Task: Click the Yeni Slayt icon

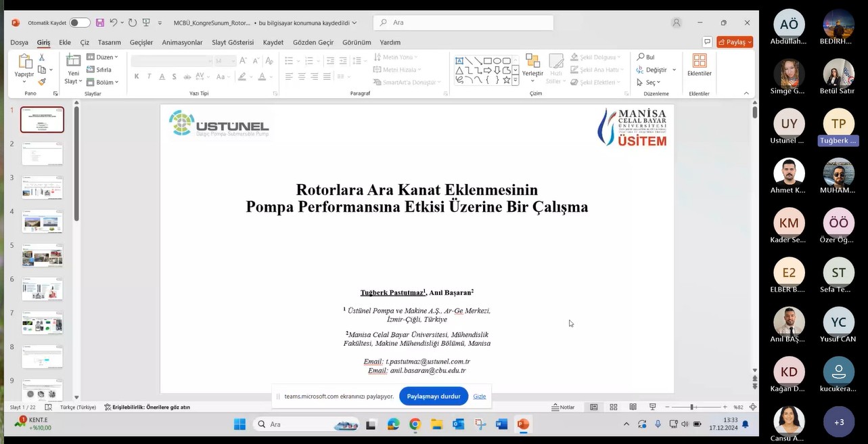Action: [x=73, y=61]
